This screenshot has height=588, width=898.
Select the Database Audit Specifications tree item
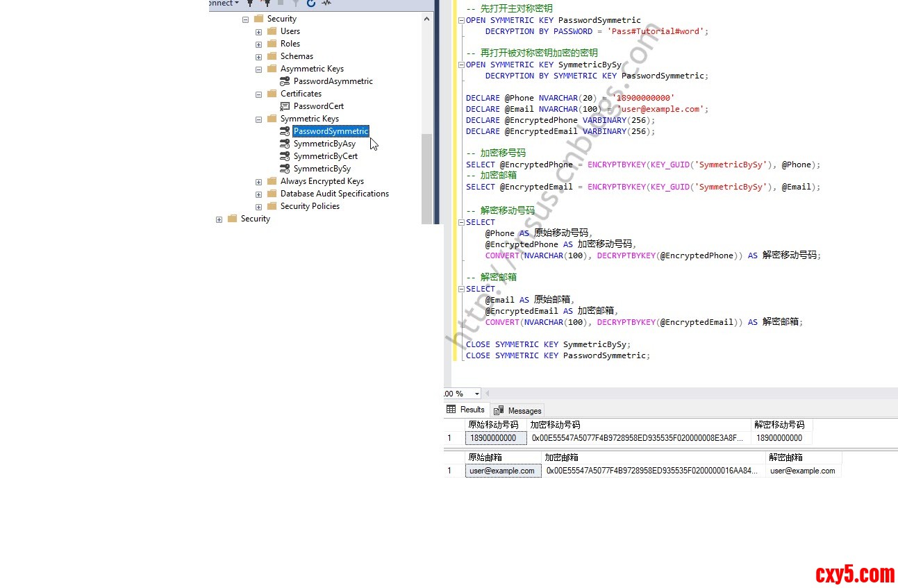[x=334, y=194]
